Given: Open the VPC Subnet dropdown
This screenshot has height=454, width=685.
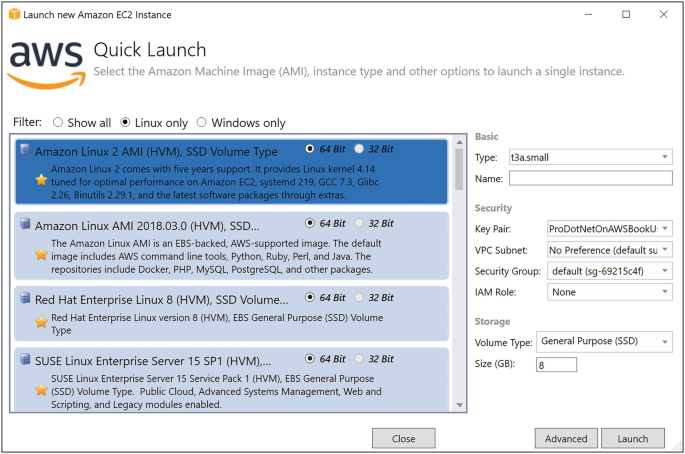Looking at the screenshot, I should 610,250.
